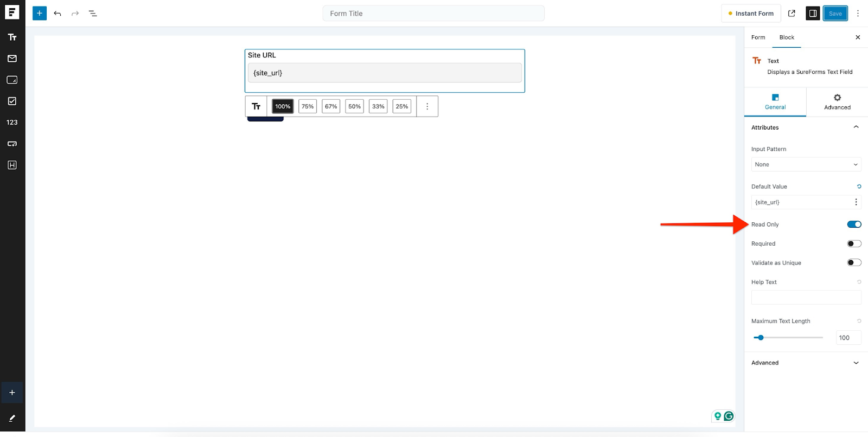This screenshot has width=868, height=437.
Task: Open the document overview list icon
Action: coord(93,14)
